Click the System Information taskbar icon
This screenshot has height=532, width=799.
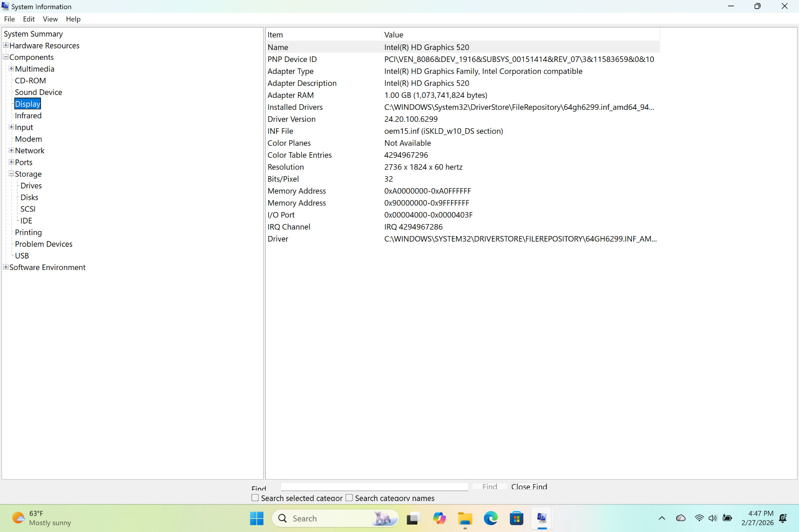tap(542, 519)
